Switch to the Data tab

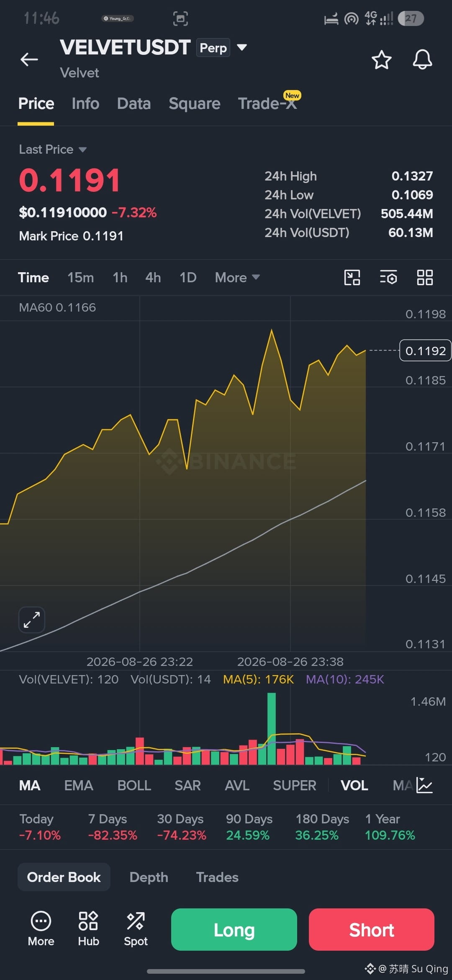coord(134,103)
